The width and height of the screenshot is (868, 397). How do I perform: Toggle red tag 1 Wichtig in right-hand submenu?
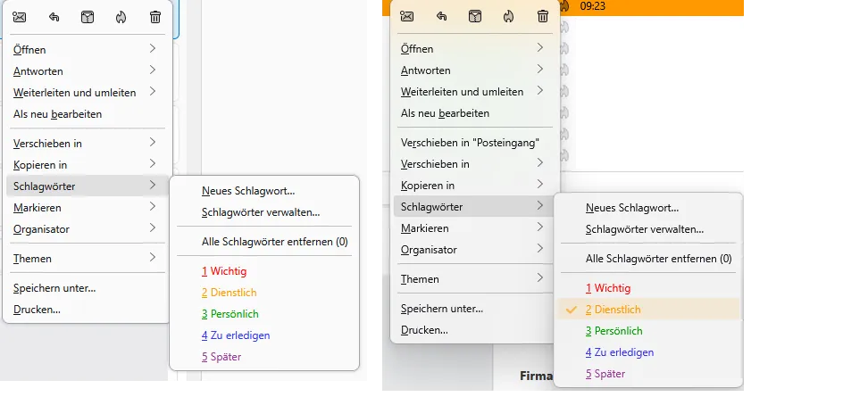coord(648,289)
